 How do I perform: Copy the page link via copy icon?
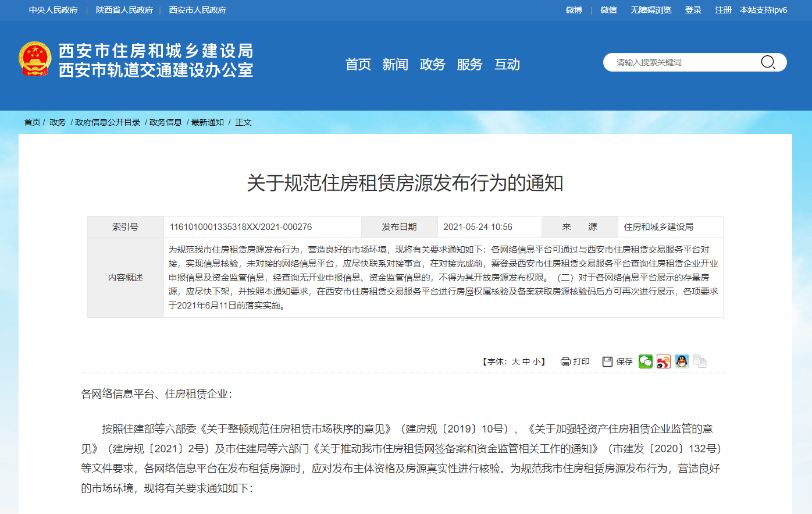(699, 361)
